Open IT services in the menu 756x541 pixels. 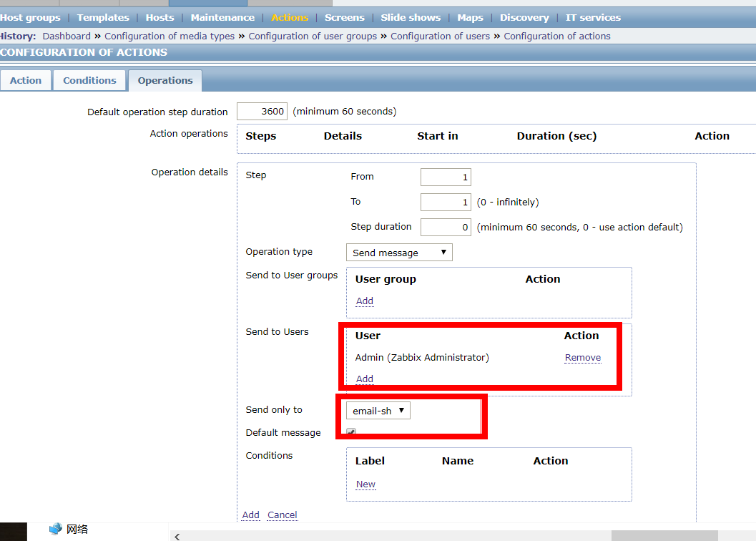coord(593,17)
